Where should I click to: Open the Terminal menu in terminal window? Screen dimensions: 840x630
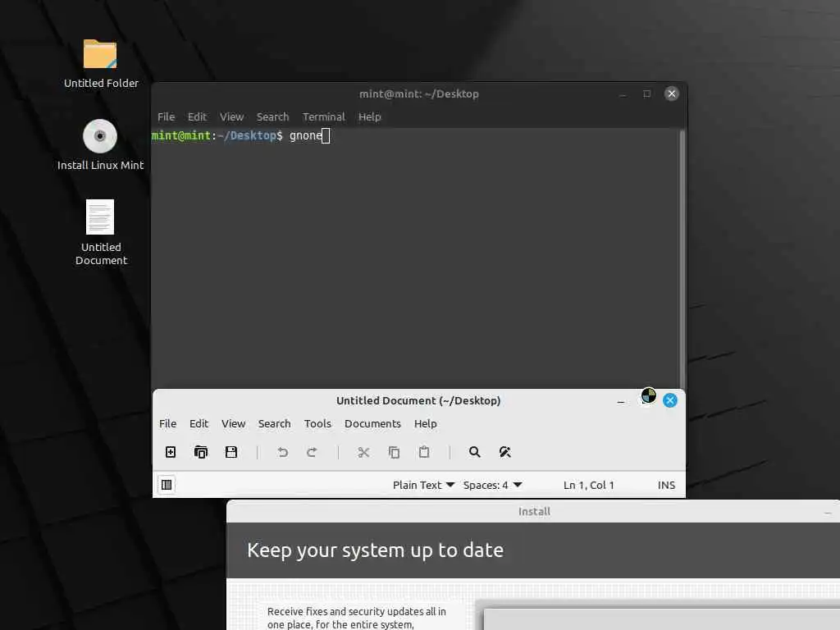coord(323,116)
